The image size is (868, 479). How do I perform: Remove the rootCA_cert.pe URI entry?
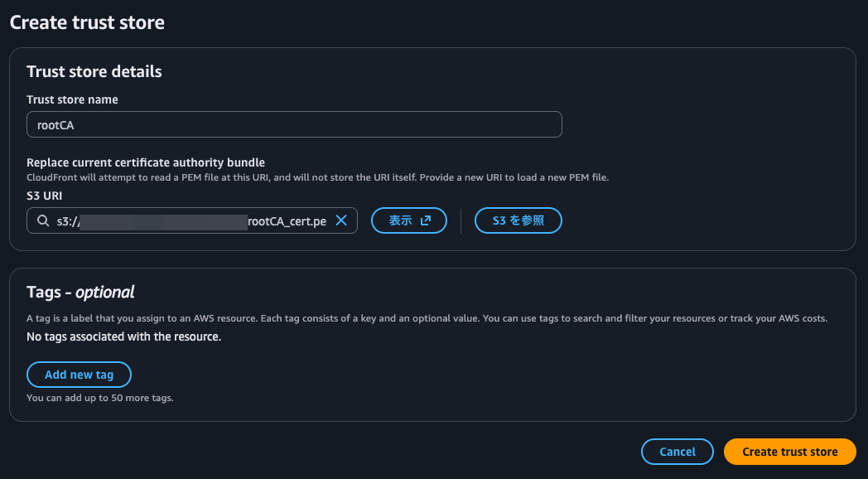click(341, 220)
